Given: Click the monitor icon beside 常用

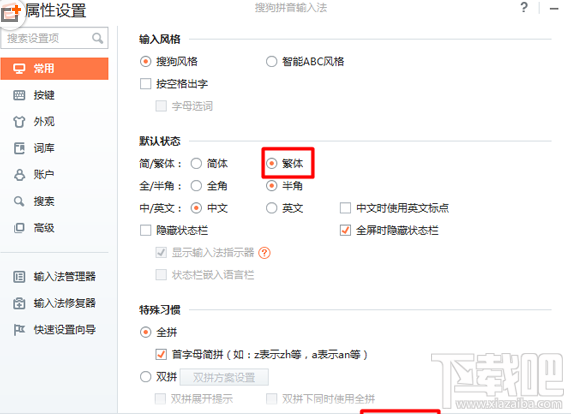Looking at the screenshot, I should point(19,68).
